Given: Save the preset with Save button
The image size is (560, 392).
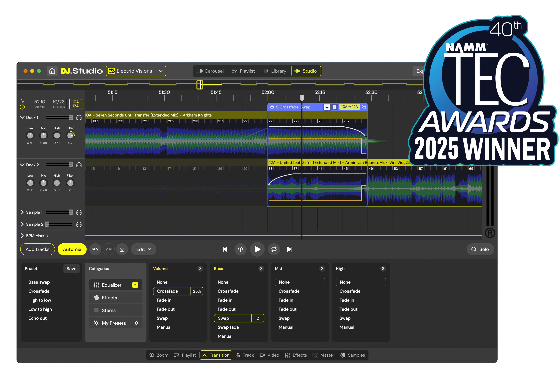Looking at the screenshot, I should (x=71, y=269).
